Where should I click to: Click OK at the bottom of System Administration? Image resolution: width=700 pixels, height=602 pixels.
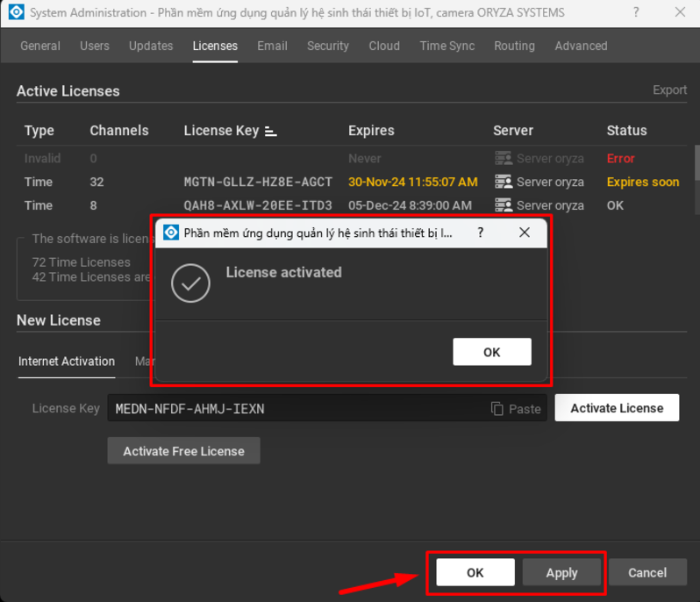coord(475,572)
